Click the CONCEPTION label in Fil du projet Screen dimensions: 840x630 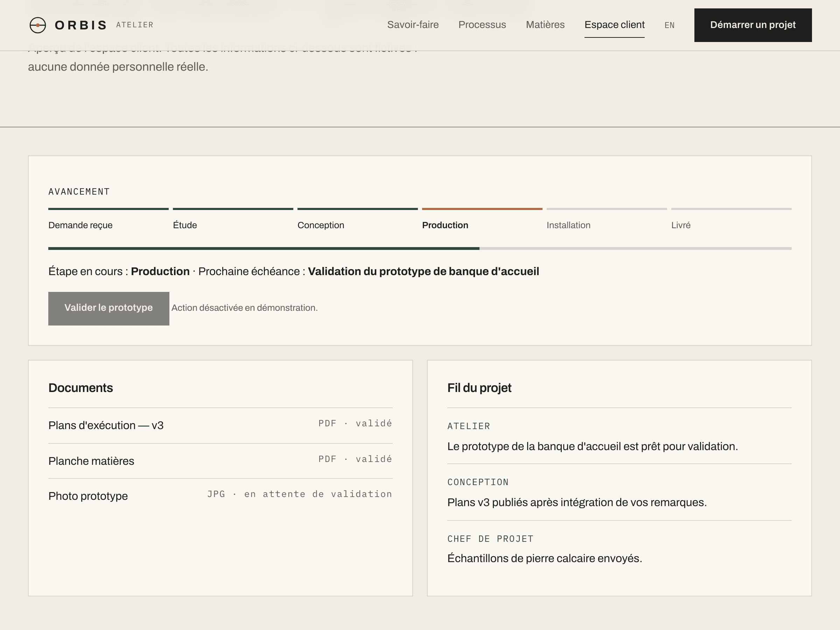point(478,482)
